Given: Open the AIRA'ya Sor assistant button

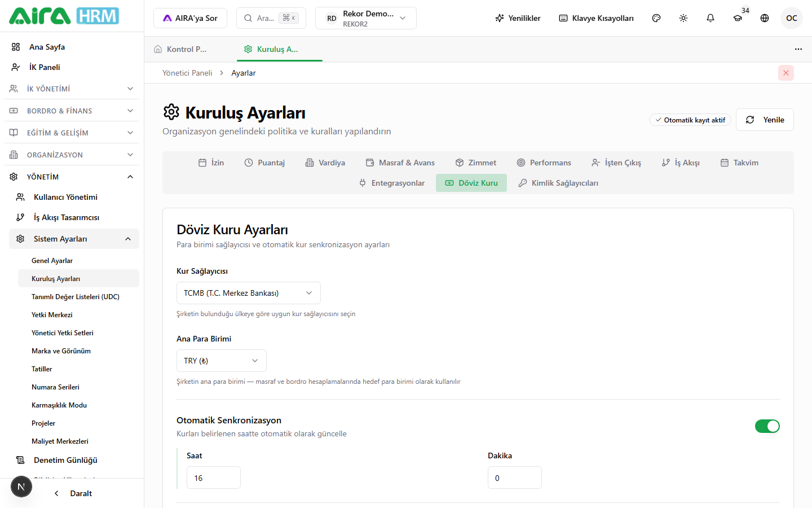Looking at the screenshot, I should point(190,18).
